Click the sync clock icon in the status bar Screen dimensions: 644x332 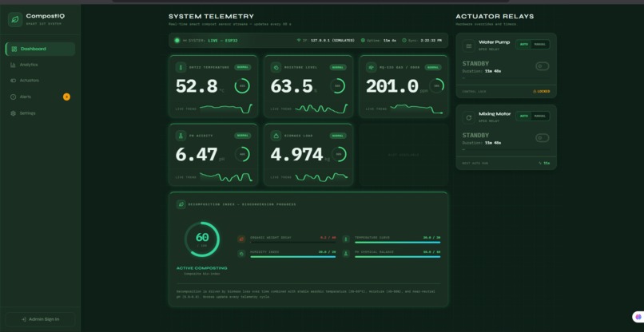(x=404, y=41)
